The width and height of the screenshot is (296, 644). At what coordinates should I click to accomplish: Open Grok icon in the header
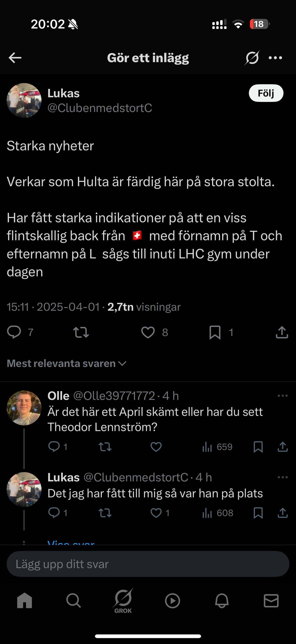252,58
